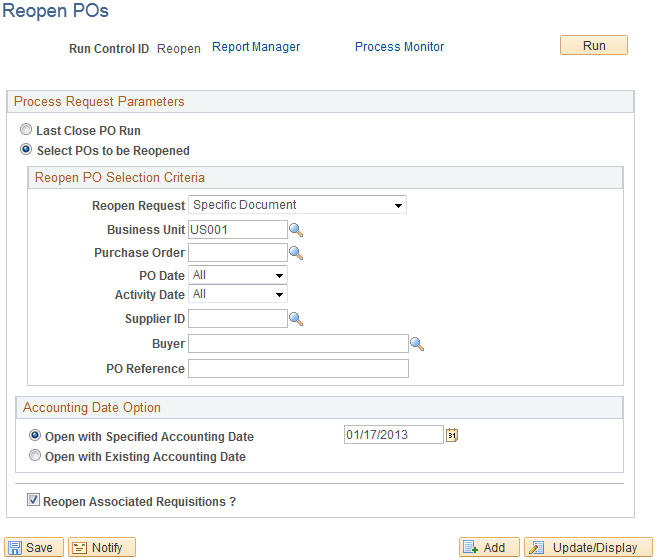Switch to Update/Display mode
This screenshot has height=560, width=656.
(588, 547)
